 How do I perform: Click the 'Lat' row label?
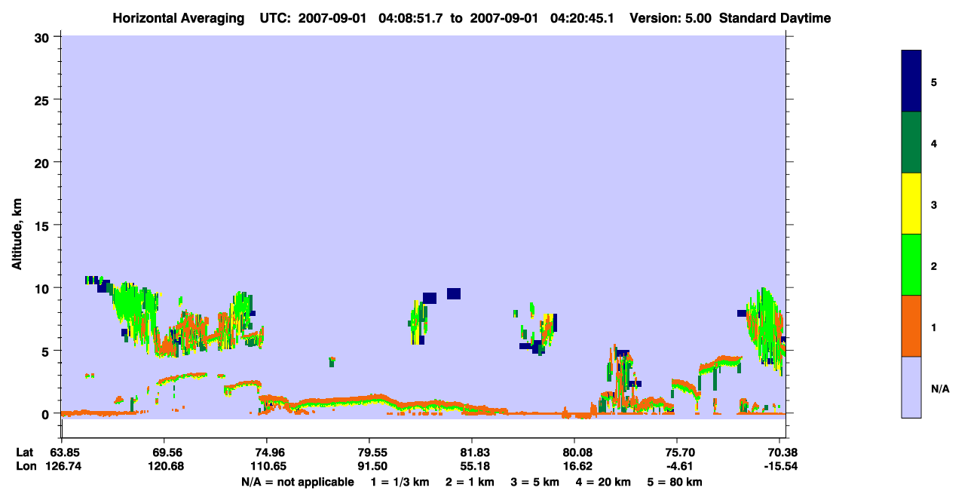pyautogui.click(x=24, y=452)
